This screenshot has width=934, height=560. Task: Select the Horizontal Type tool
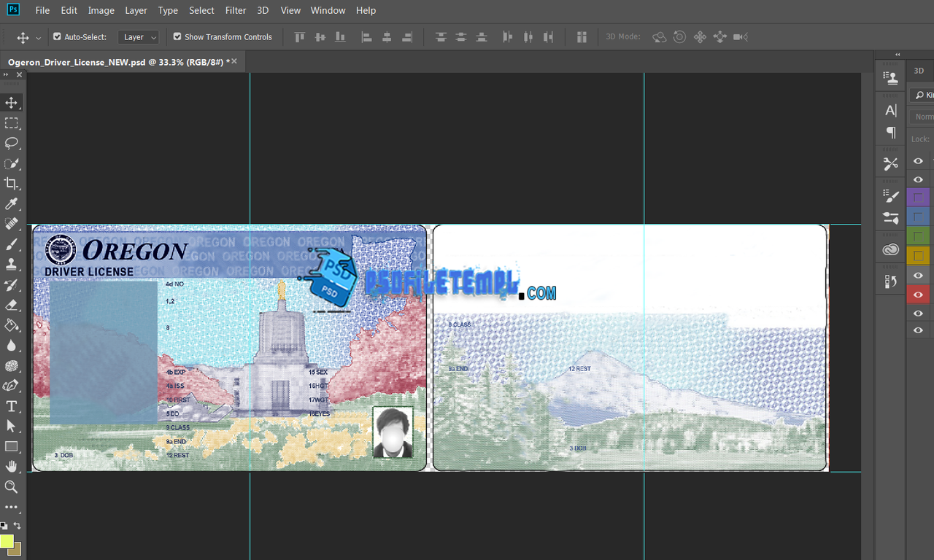[x=12, y=406]
